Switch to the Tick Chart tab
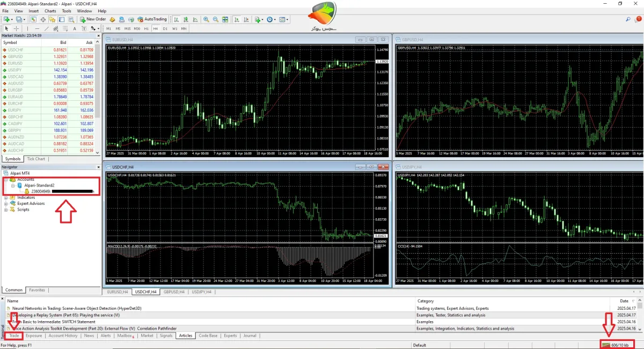 tap(36, 159)
